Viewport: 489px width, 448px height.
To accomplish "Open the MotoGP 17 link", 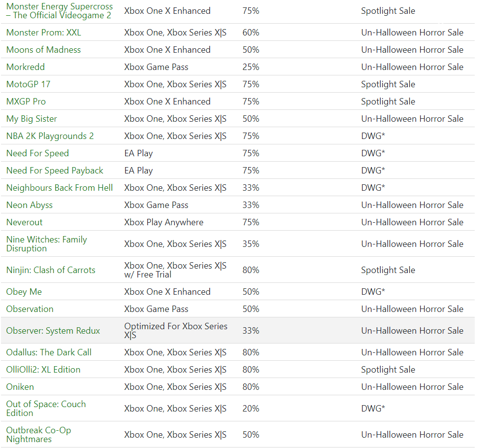I will pyautogui.click(x=29, y=84).
